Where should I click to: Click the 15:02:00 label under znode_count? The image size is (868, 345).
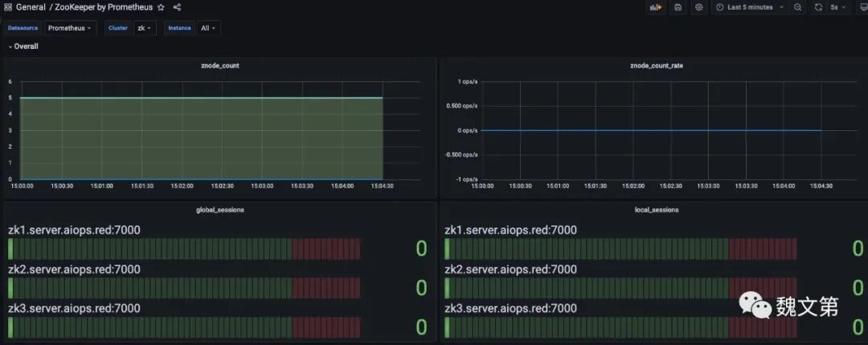tap(182, 186)
